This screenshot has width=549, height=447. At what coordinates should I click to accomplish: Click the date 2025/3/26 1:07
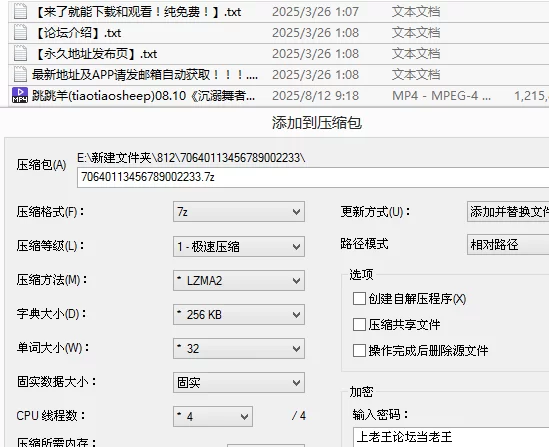click(x=315, y=12)
